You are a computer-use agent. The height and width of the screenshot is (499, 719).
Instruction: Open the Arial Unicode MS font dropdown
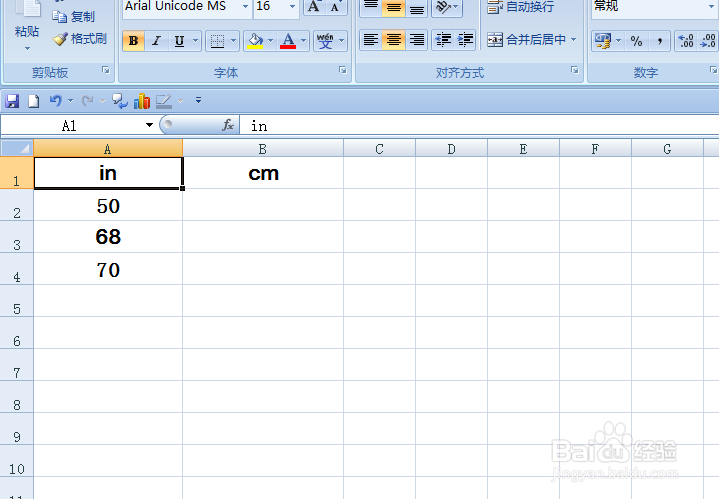(245, 6)
